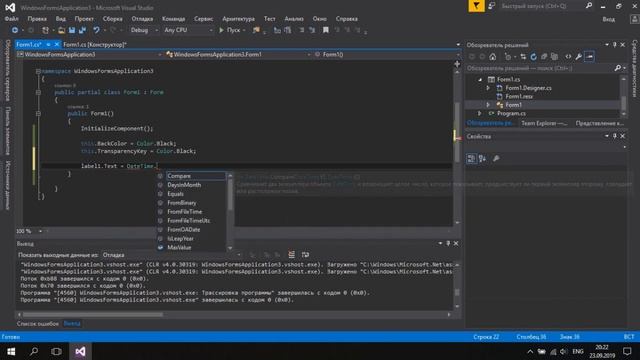Toggle auto-hide pin on Properties panel
Screen dimensions: 640x360
click(x=615, y=136)
